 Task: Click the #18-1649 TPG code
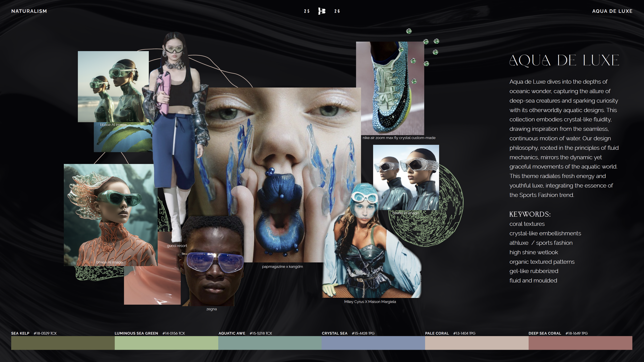coord(577,333)
